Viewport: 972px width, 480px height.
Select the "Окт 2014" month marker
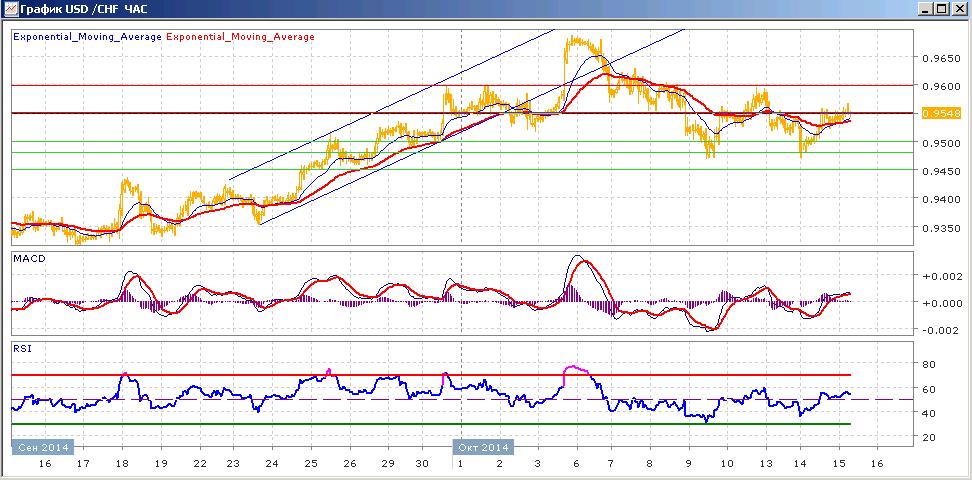(x=484, y=447)
